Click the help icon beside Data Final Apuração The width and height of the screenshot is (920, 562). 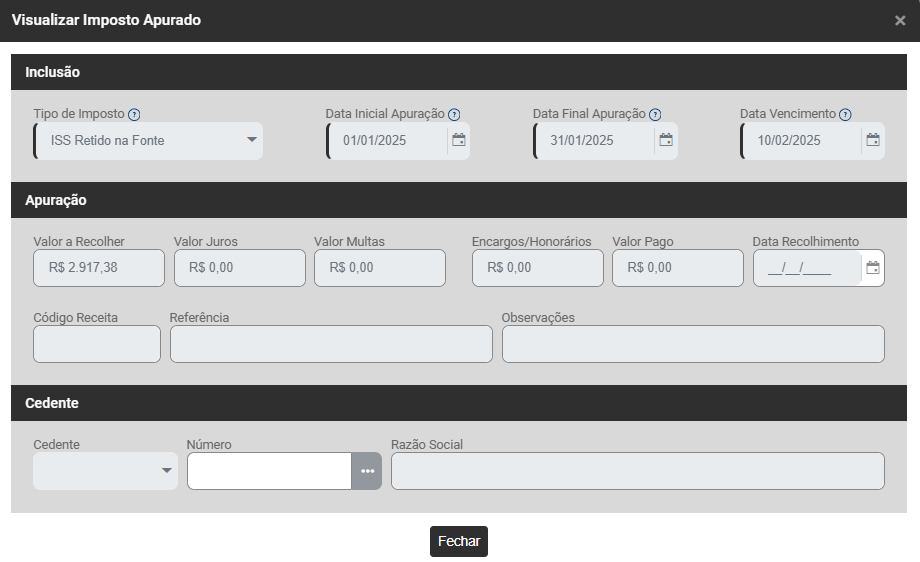tap(655, 114)
